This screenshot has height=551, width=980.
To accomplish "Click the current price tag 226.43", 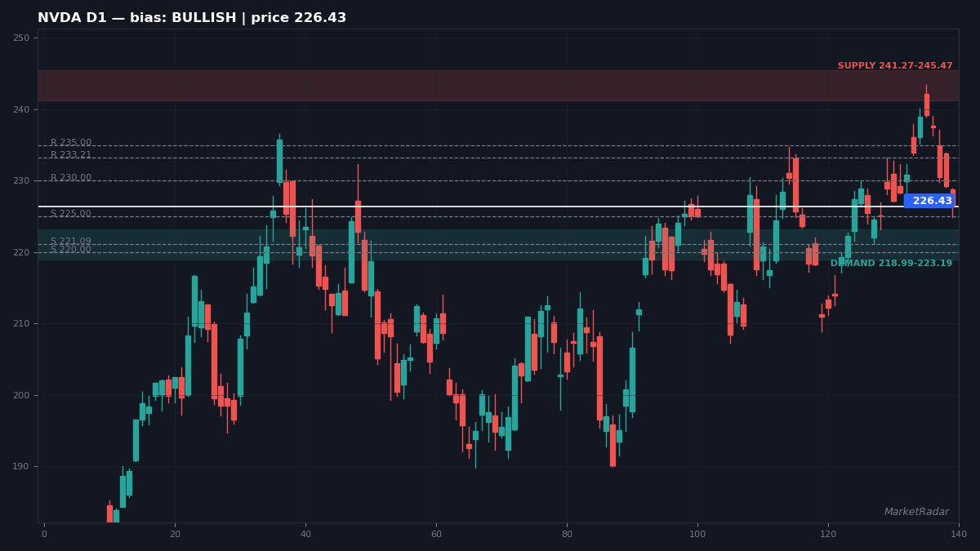I will coord(931,201).
